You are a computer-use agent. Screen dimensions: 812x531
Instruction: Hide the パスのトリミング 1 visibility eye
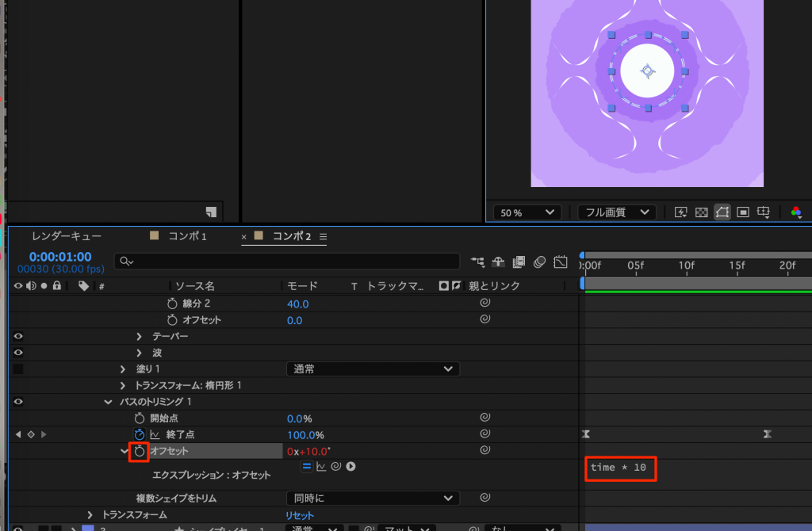pos(18,402)
